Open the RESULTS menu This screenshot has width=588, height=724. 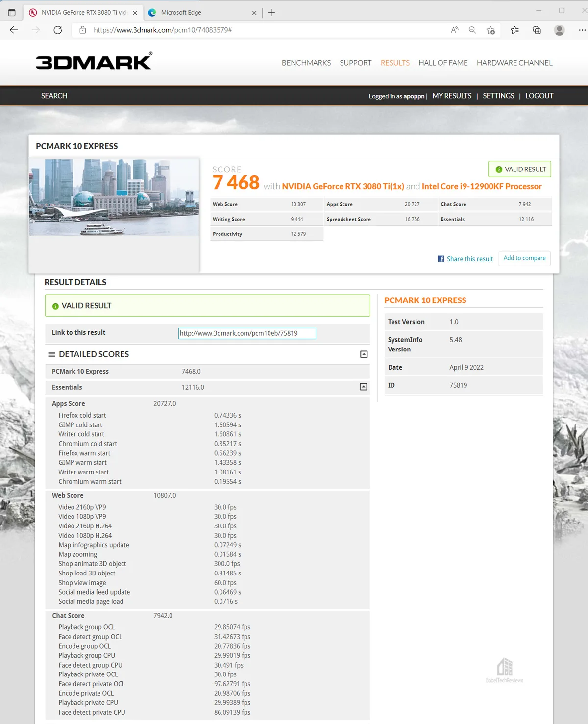click(395, 63)
